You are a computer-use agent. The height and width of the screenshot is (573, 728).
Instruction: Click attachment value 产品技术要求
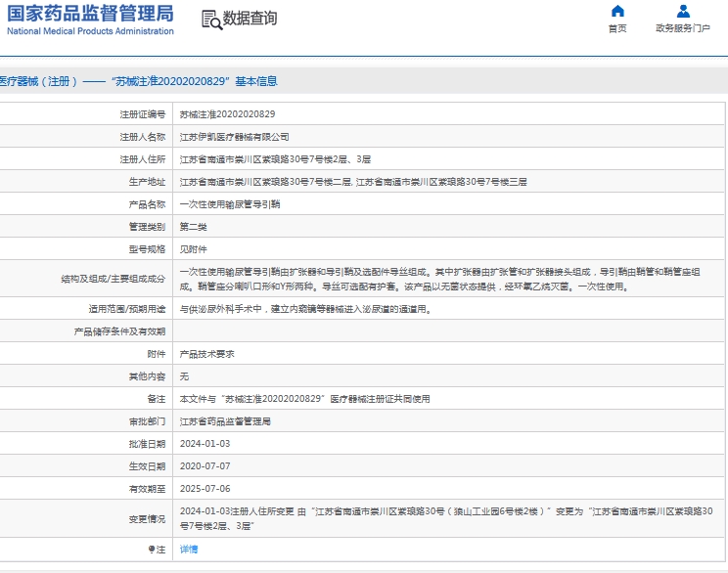[207, 355]
